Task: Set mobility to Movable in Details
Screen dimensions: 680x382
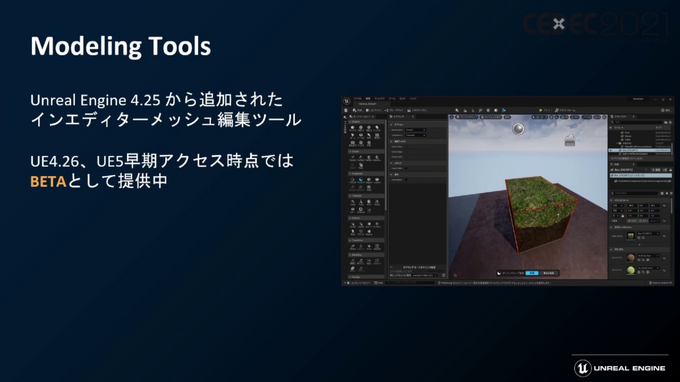Action: (655, 221)
